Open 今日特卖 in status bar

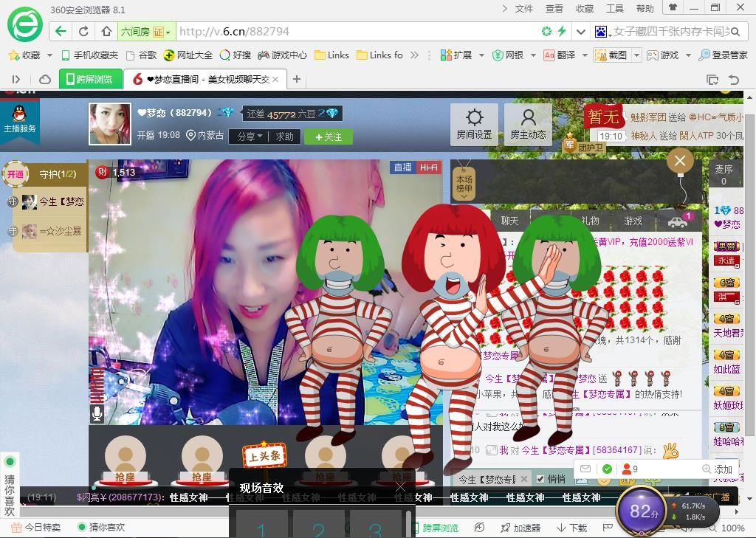36,528
